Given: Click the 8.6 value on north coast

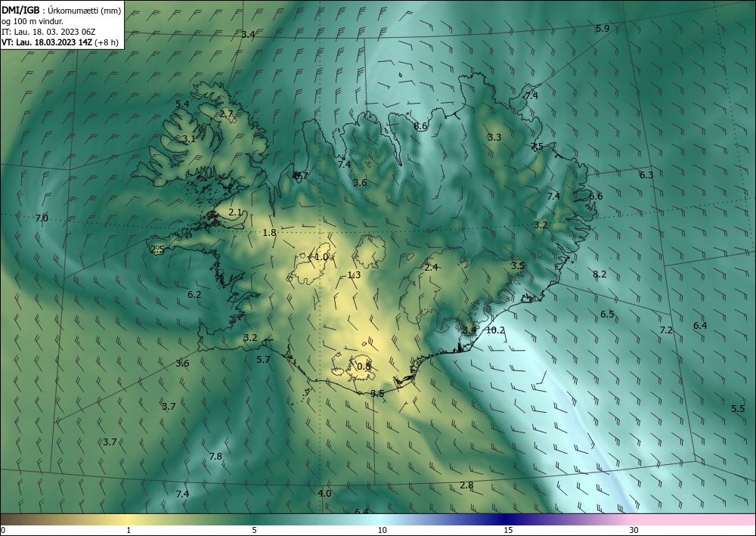Looking at the screenshot, I should tap(420, 126).
